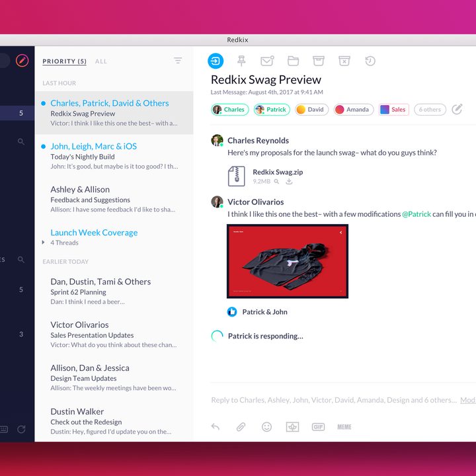Open the hoodie image thumbnail
The image size is (476, 476).
click(288, 261)
